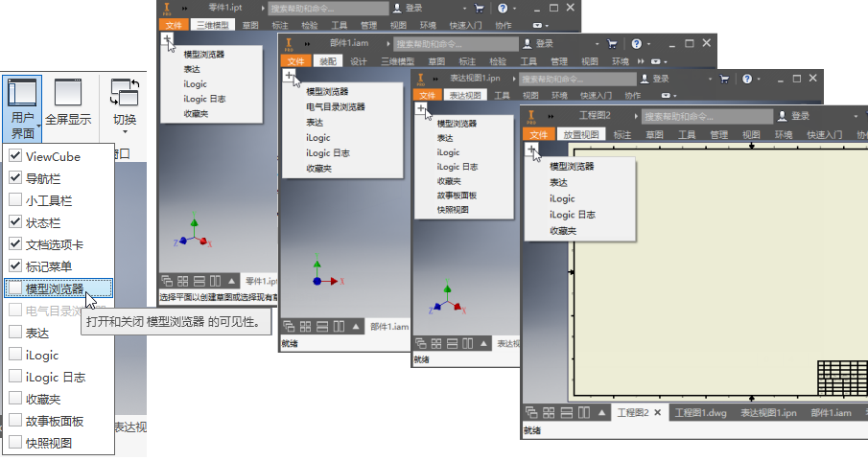Click the help question icon in 零件1.ipt window

tap(503, 8)
